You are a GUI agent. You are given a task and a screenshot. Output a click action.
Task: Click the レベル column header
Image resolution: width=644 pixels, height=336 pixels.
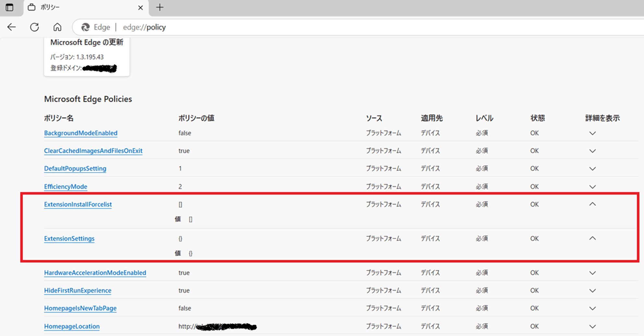click(484, 118)
